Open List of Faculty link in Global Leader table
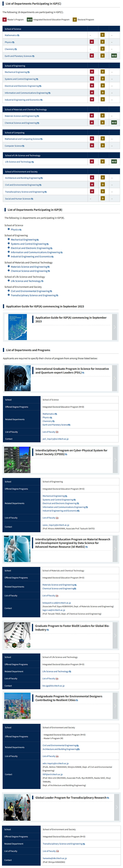Viewport: 123px width, 868px height. (49, 851)
